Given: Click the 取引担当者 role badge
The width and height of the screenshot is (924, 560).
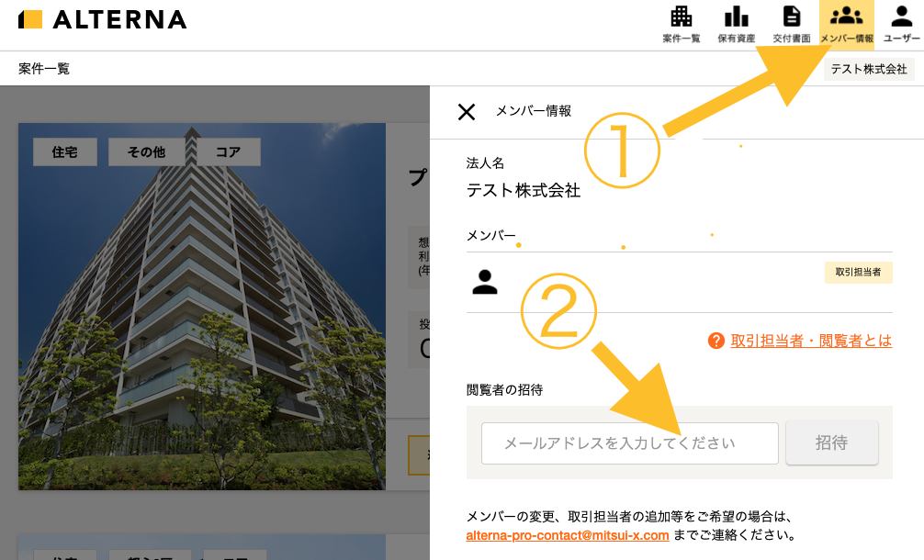Looking at the screenshot, I should (858, 272).
